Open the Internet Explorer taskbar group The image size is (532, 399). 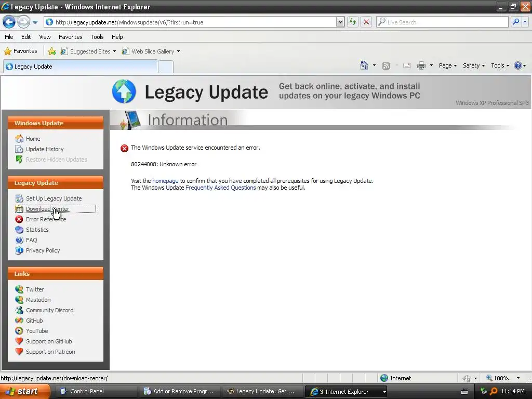coord(346,392)
